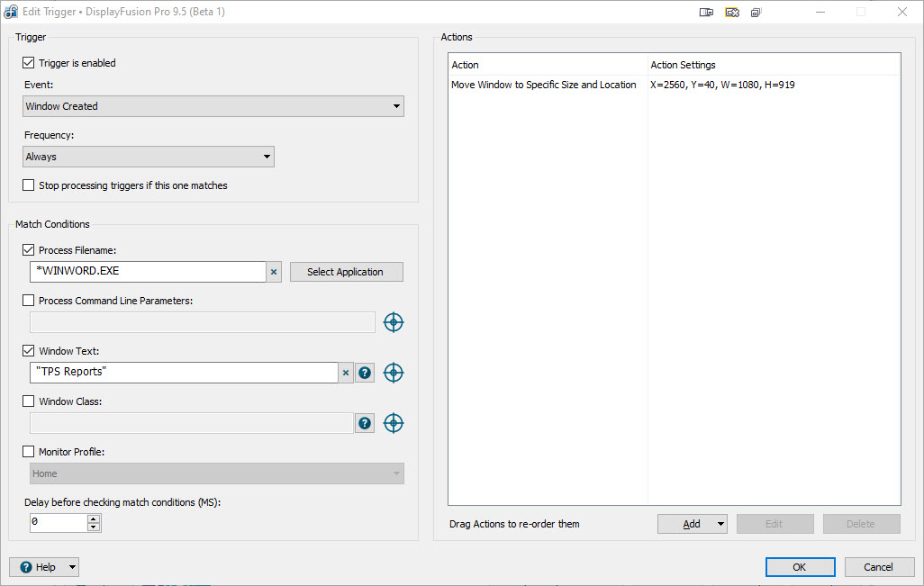Clear the Window Text field with X
The height and width of the screenshot is (586, 924).
pyautogui.click(x=346, y=373)
